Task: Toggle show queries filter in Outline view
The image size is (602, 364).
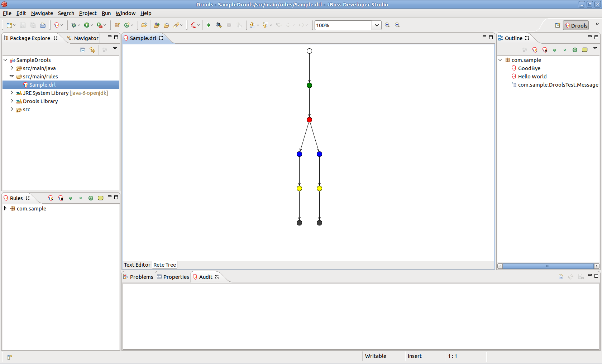Action: click(x=545, y=50)
